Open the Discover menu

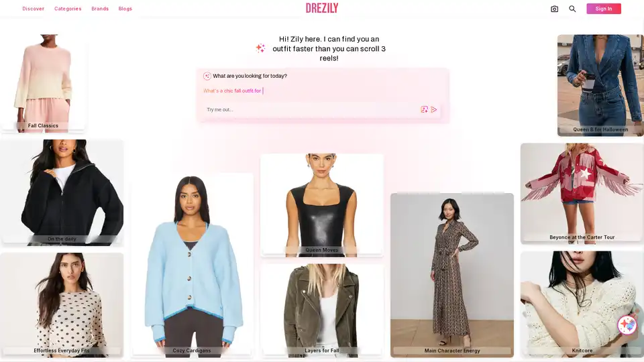(34, 9)
